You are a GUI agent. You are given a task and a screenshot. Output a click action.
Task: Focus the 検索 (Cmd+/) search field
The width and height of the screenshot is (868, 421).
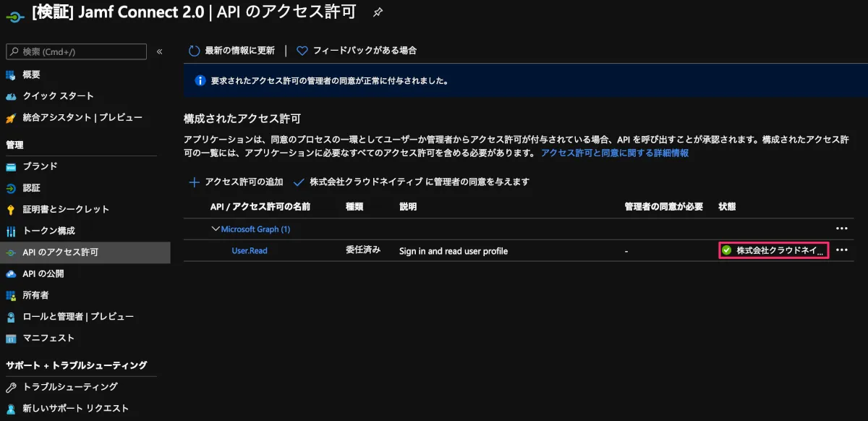pyautogui.click(x=76, y=51)
